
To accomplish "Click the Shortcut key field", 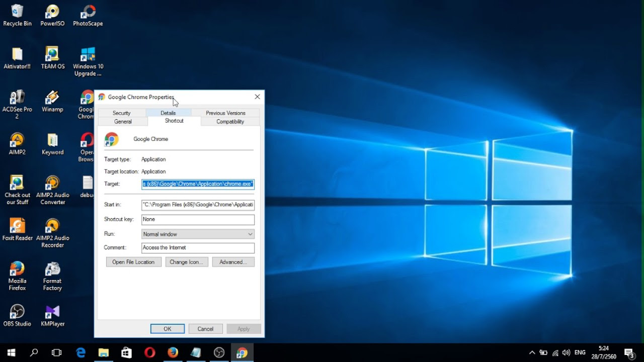I will click(198, 219).
